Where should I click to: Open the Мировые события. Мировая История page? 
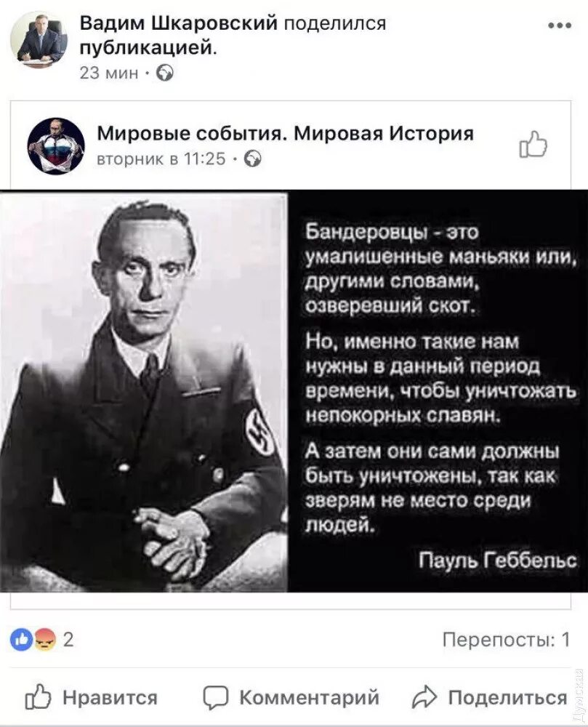(286, 134)
